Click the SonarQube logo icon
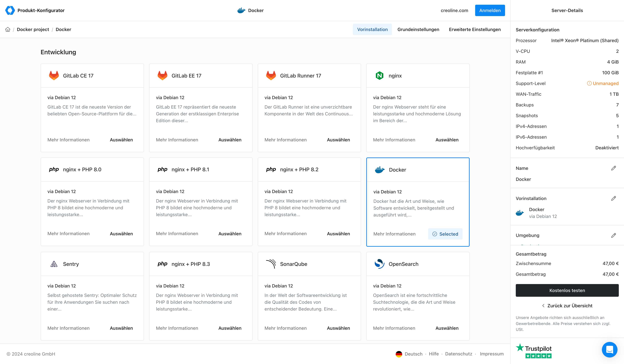 click(271, 264)
